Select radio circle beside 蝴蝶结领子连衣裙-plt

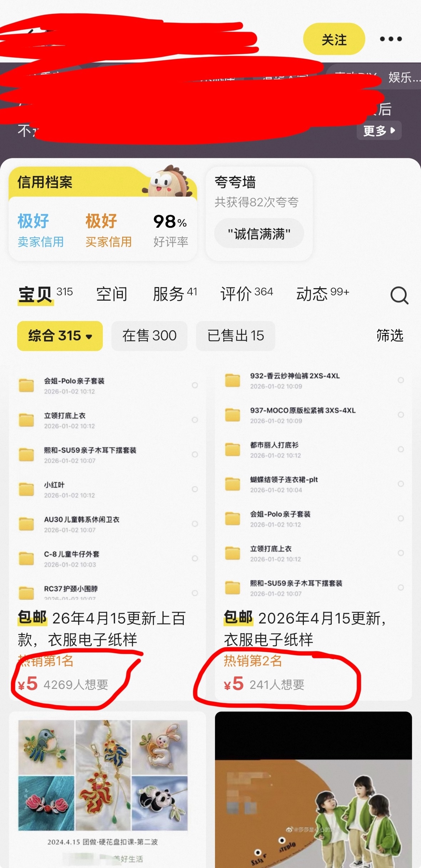[401, 484]
